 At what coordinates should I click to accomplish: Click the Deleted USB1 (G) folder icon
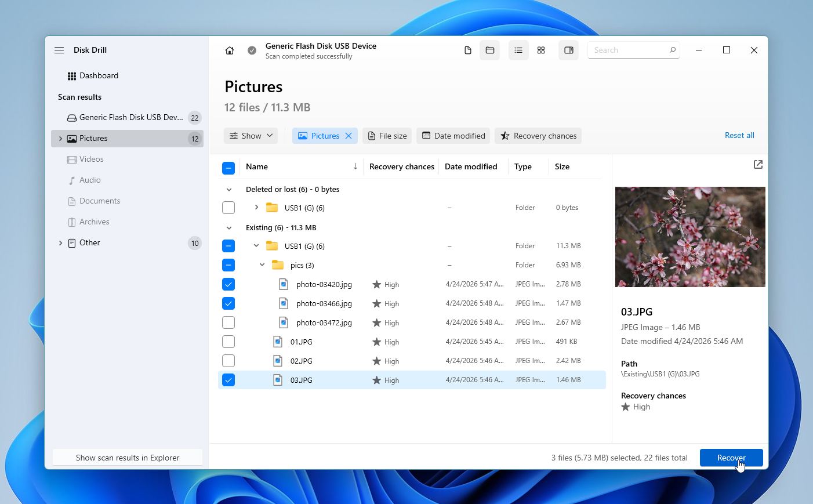tap(272, 208)
